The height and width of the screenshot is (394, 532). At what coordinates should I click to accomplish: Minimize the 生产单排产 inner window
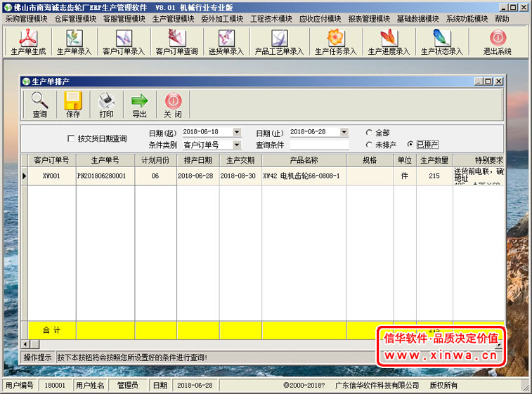(479, 81)
